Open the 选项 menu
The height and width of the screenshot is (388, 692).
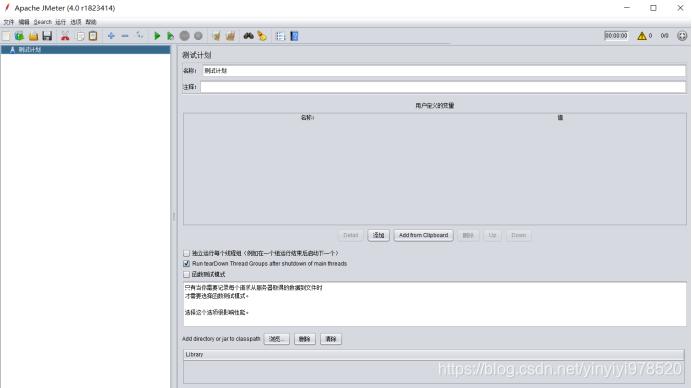[x=76, y=22]
